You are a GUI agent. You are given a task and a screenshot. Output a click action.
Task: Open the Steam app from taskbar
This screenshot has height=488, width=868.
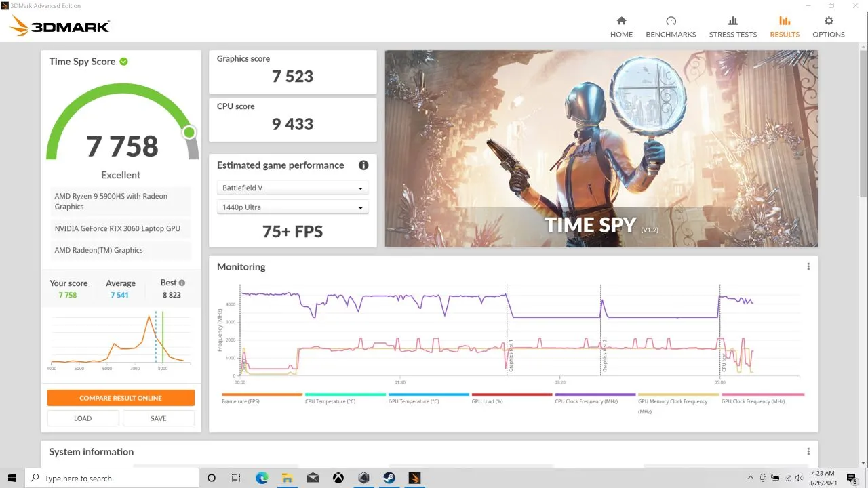pos(389,478)
